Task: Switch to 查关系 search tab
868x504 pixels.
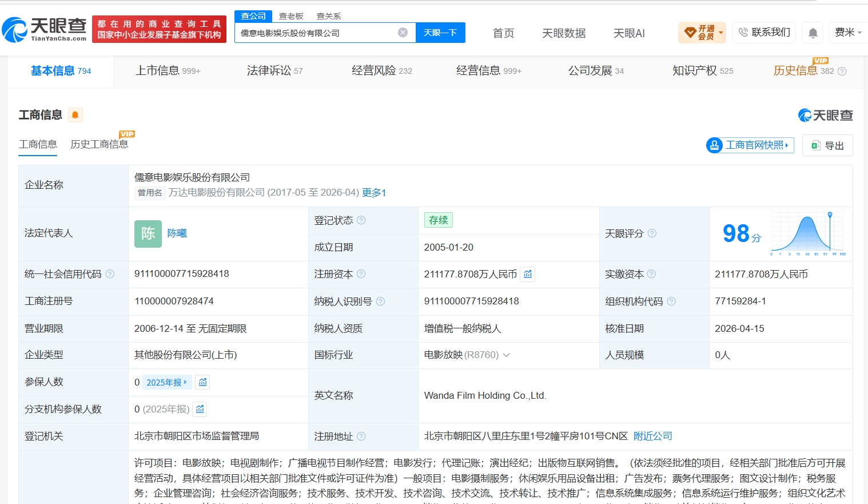Action: 329,16
